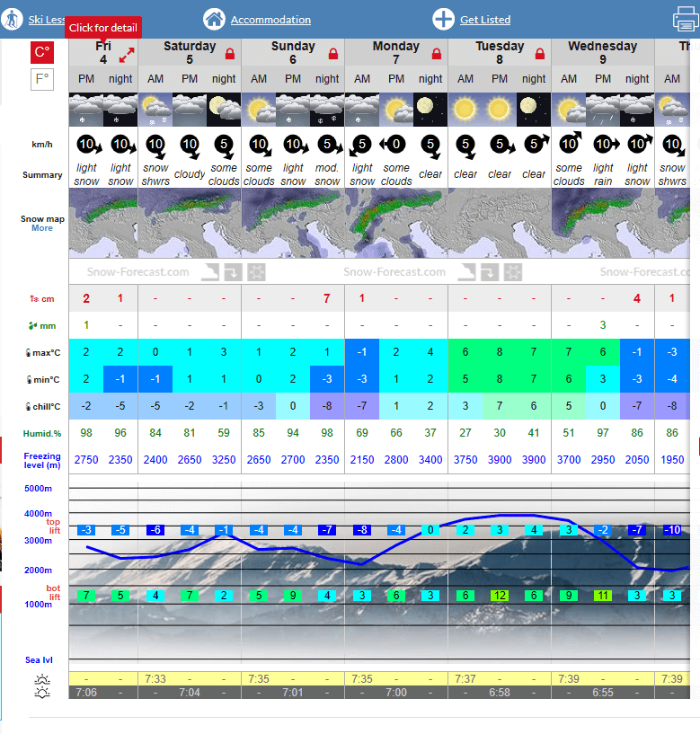Screen dimensions: 700x734
Task: Click the red lock icon on Saturday
Action: point(230,54)
